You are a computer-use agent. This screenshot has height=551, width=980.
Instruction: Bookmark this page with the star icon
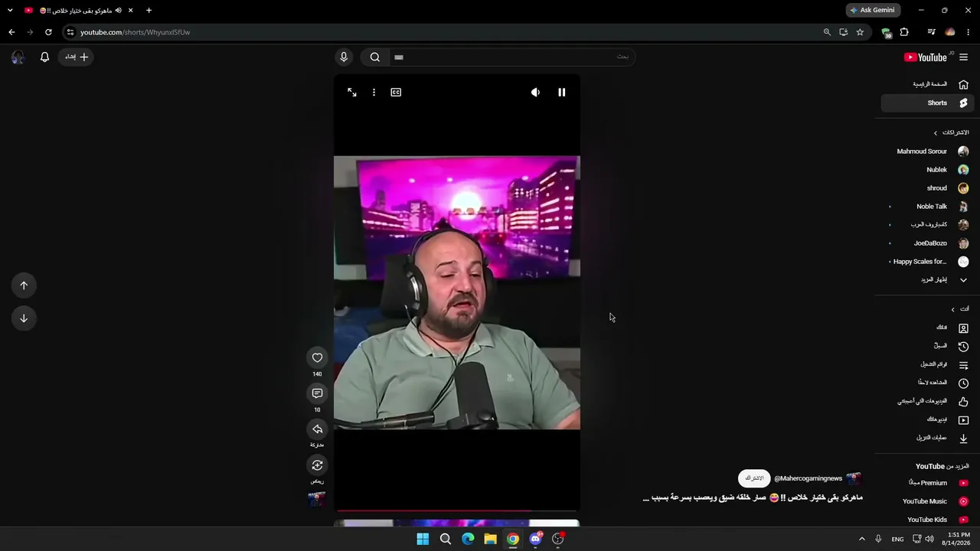tap(860, 32)
